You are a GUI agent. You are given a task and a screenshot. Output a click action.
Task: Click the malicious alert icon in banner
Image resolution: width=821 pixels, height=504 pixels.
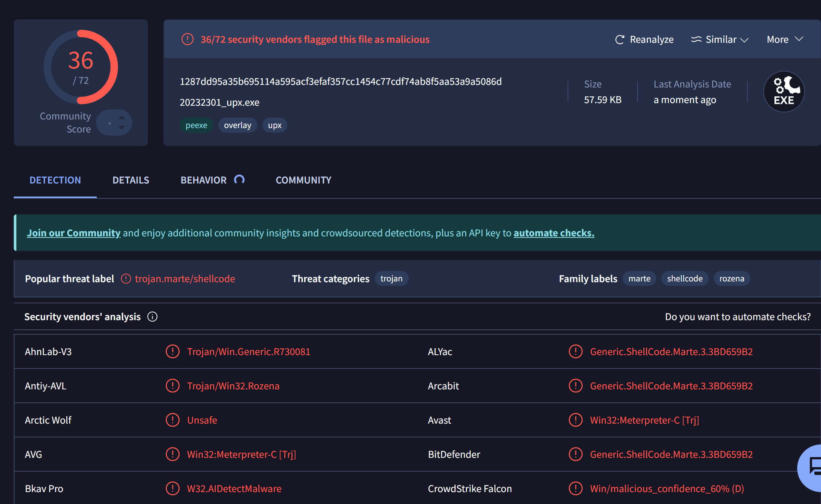point(188,39)
